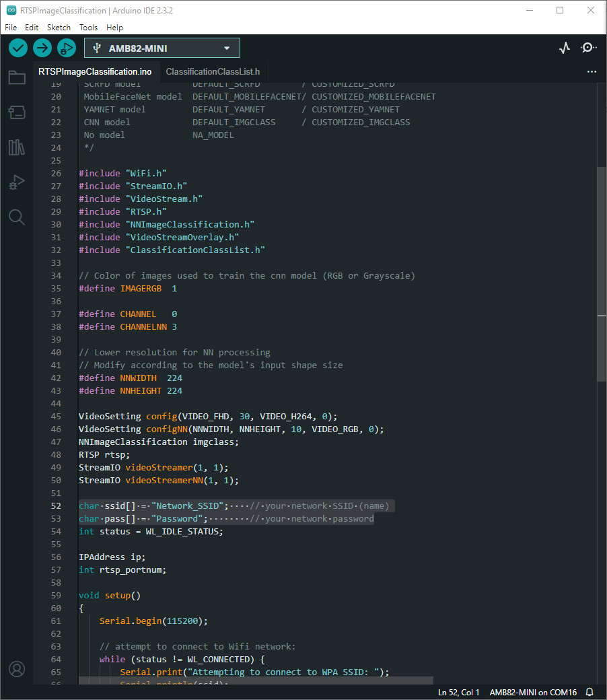Viewport: 607px width, 700px height.
Task: Open the Tools menu
Action: [88, 28]
